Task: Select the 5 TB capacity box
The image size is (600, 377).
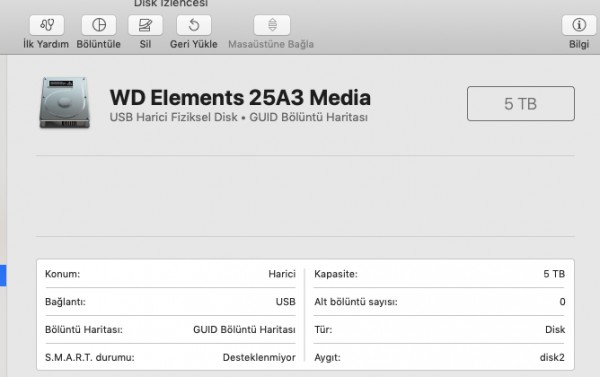Action: [x=520, y=103]
